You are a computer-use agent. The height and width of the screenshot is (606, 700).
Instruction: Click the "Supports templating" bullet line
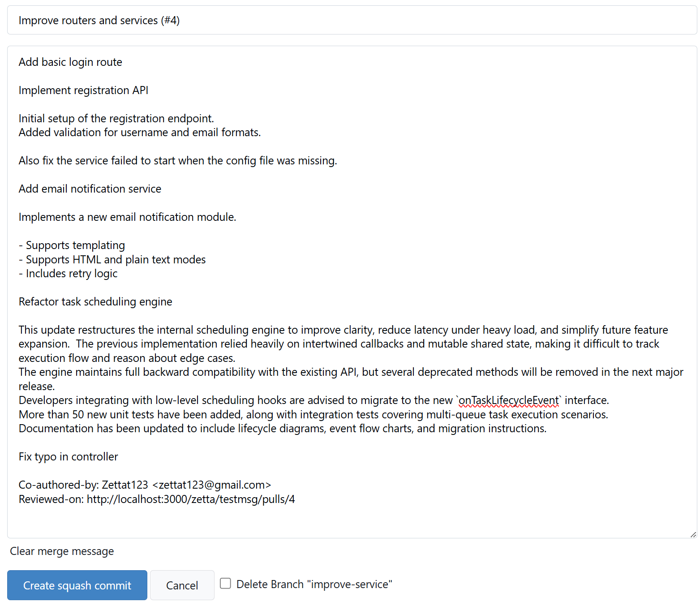tap(75, 245)
